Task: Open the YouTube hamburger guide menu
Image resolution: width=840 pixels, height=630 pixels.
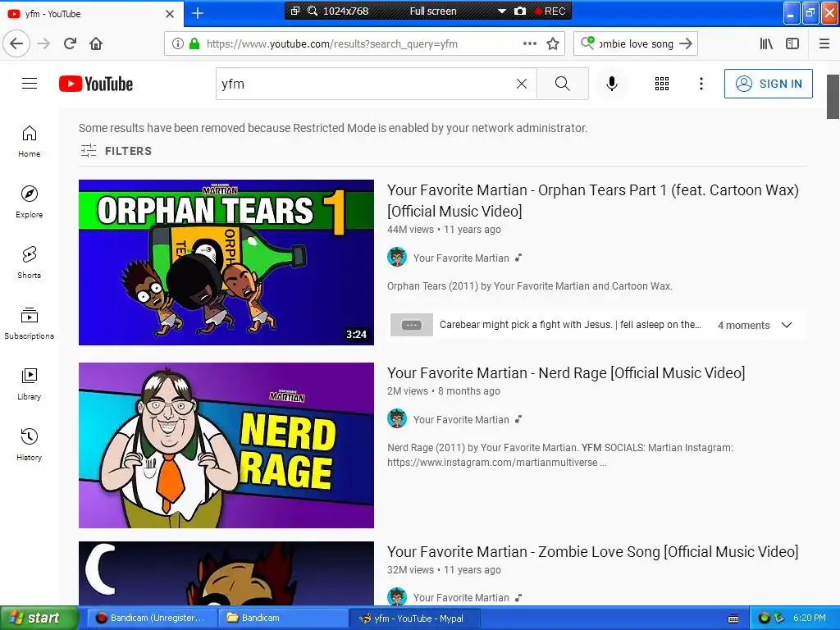Action: click(30, 84)
